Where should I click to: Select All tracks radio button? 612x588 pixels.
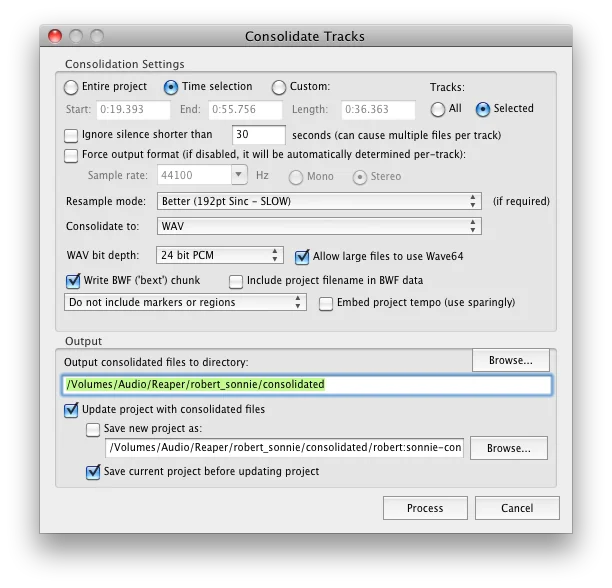(438, 109)
